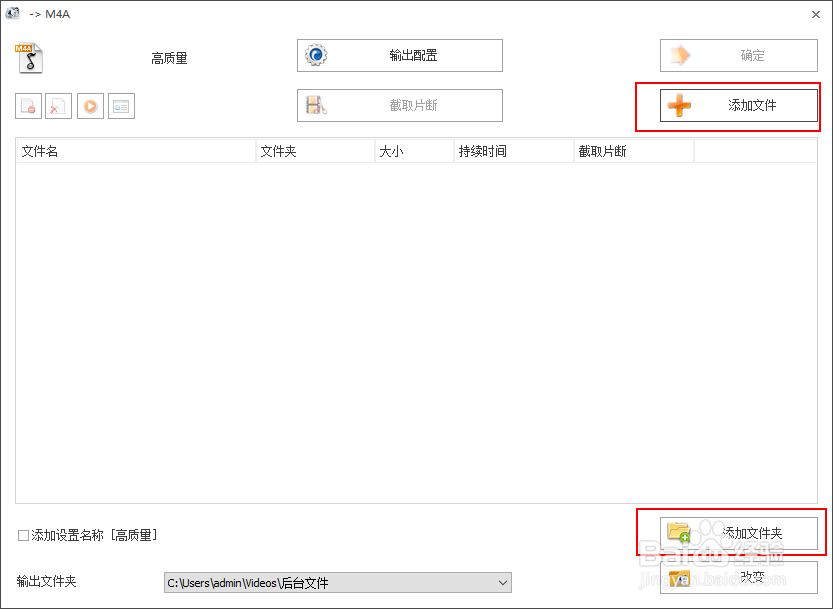
Task: Click the media file info icon
Action: 121,106
